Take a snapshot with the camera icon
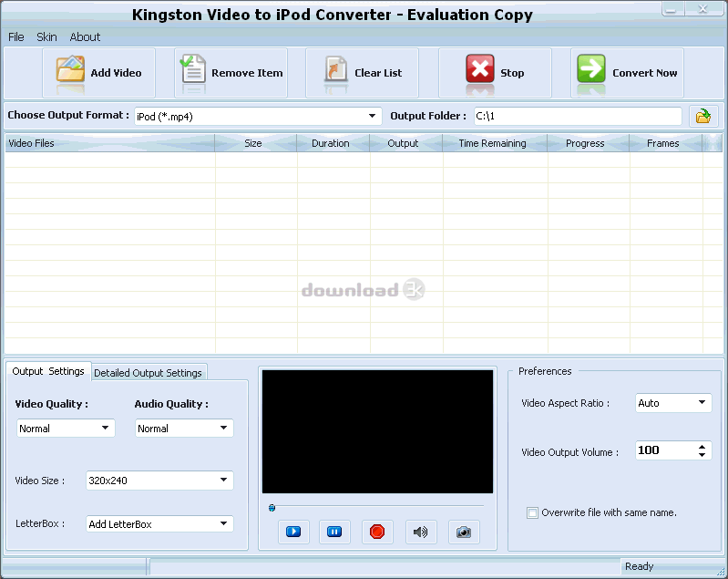The width and height of the screenshot is (728, 579). 464,532
